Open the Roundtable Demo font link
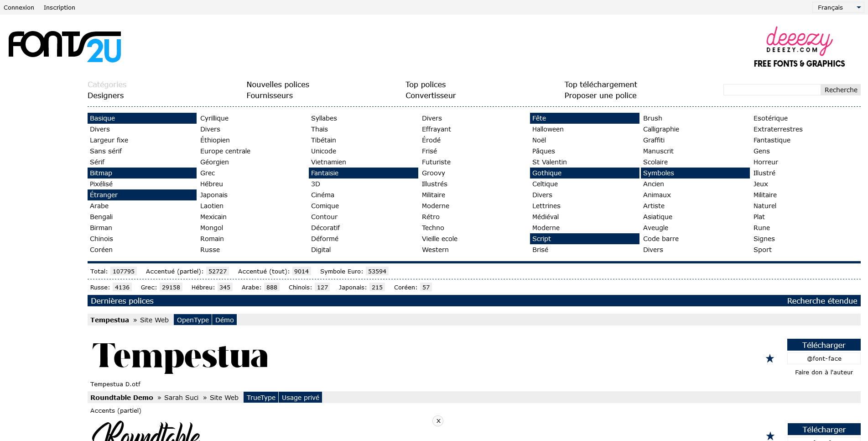868x441 pixels. click(122, 398)
